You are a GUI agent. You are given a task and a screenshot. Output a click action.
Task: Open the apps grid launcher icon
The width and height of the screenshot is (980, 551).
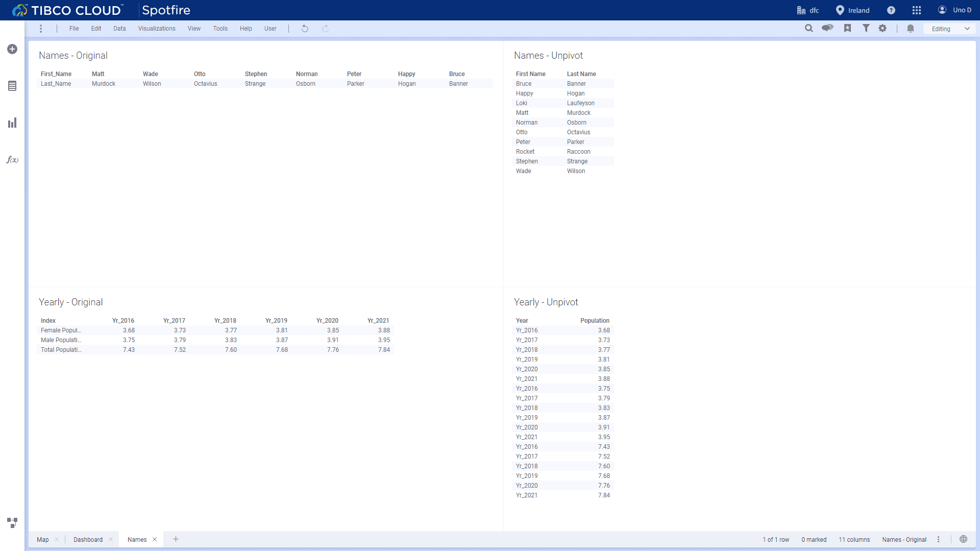(917, 10)
